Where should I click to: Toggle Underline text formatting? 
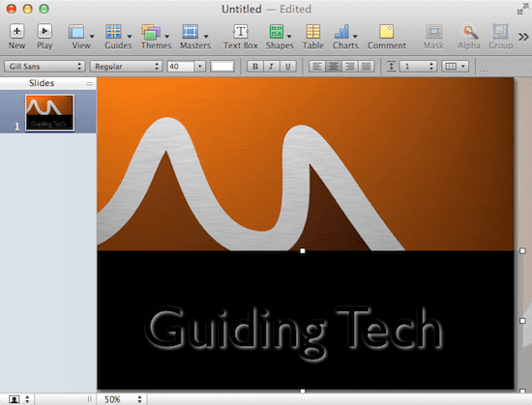[287, 67]
